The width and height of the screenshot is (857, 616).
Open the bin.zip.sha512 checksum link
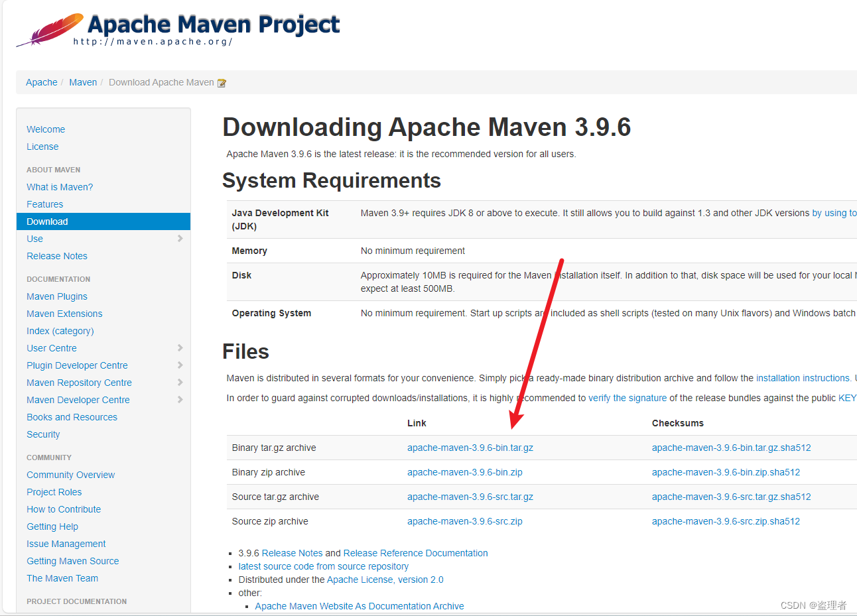click(726, 472)
